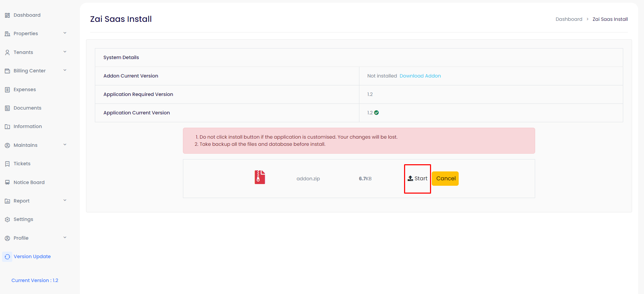Expand the Report submenu chevron
Screen dimensions: 644x294
(65, 200)
